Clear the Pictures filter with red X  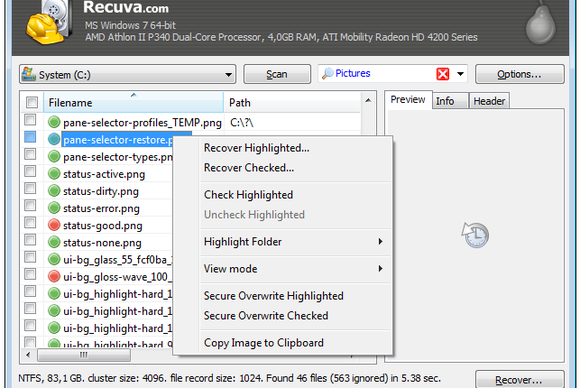point(443,74)
